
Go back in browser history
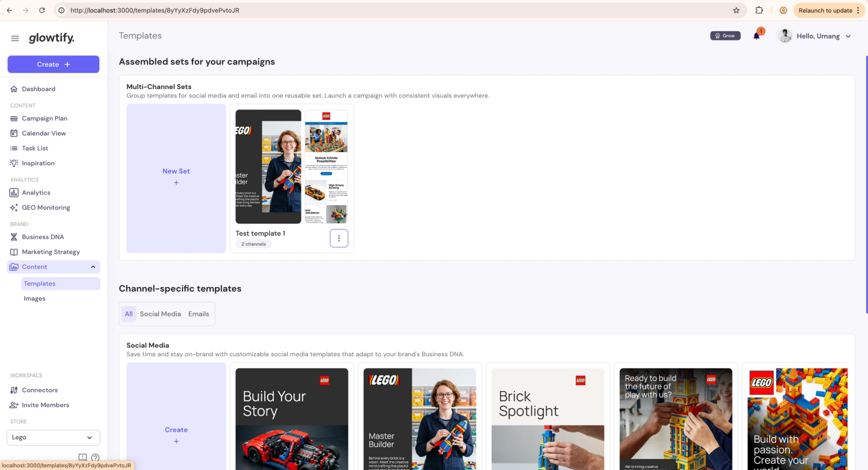pyautogui.click(x=9, y=10)
